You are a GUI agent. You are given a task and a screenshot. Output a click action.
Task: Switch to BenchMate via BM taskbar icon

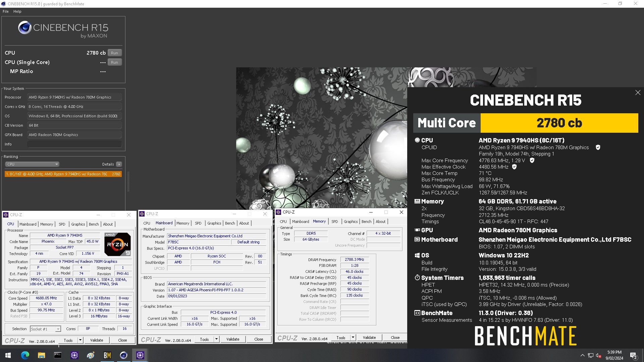tap(107, 355)
